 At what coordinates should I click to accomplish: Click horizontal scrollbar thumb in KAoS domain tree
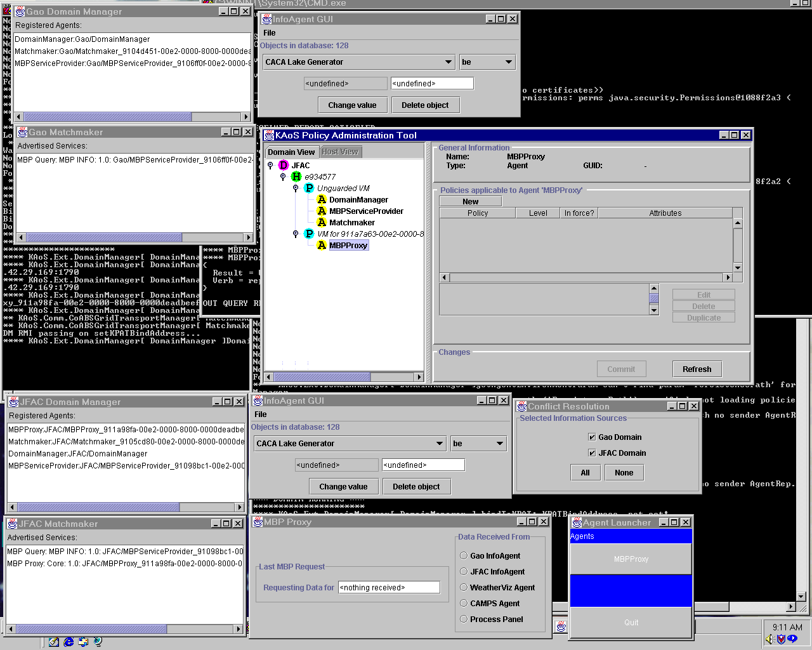click(x=322, y=377)
